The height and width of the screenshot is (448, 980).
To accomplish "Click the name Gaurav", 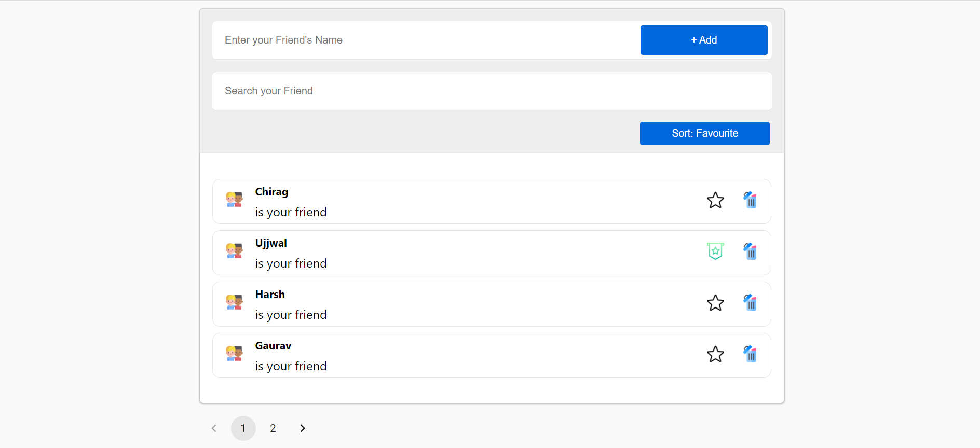I will pyautogui.click(x=273, y=346).
